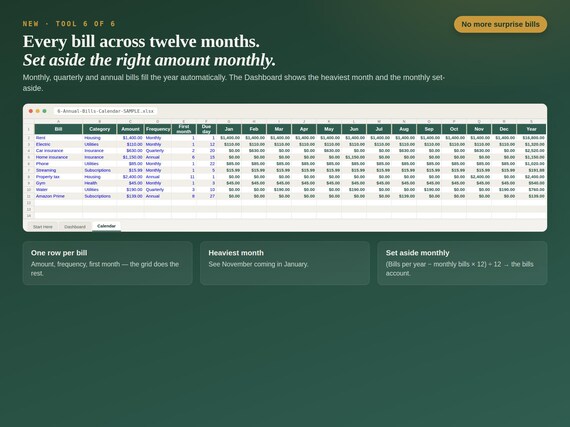Click the Phone bill cell
570x427 pixels.
[x=59, y=164]
